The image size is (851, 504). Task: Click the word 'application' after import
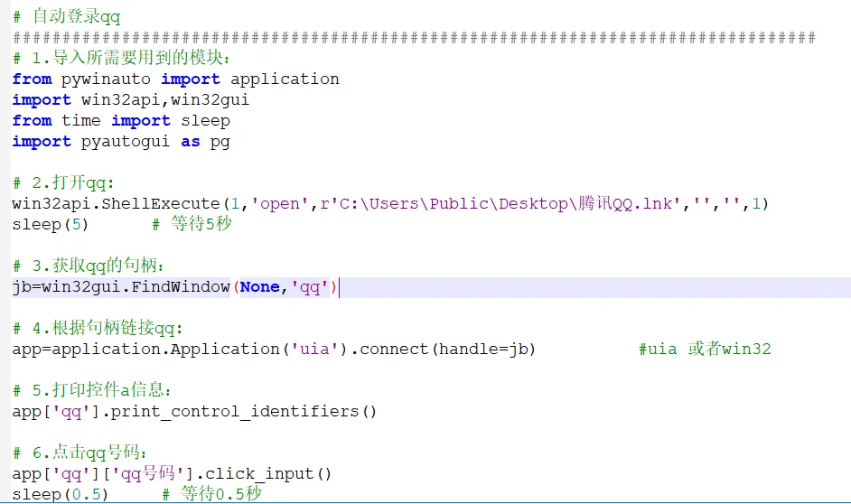[x=285, y=79]
